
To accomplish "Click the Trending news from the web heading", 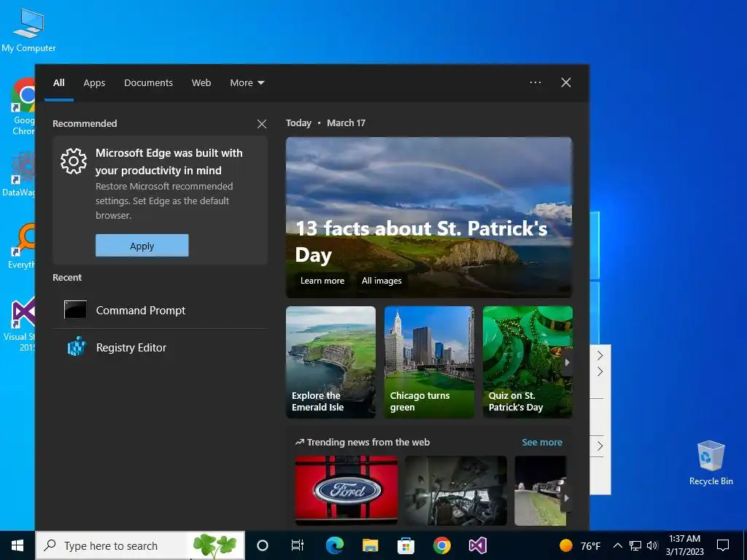I will (x=368, y=443).
